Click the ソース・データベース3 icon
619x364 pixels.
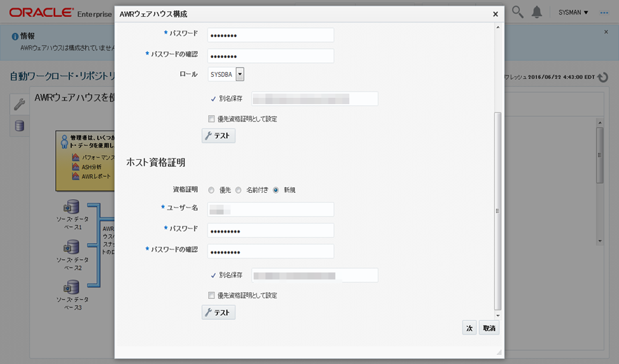coord(71,287)
